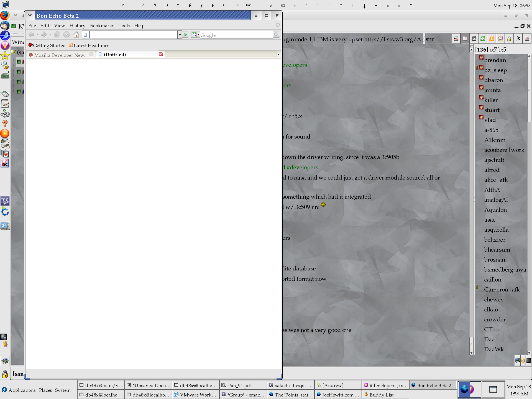Screen dimensions: 532x399
Task: Click the orange 'I' invite list icon
Action: point(492,39)
